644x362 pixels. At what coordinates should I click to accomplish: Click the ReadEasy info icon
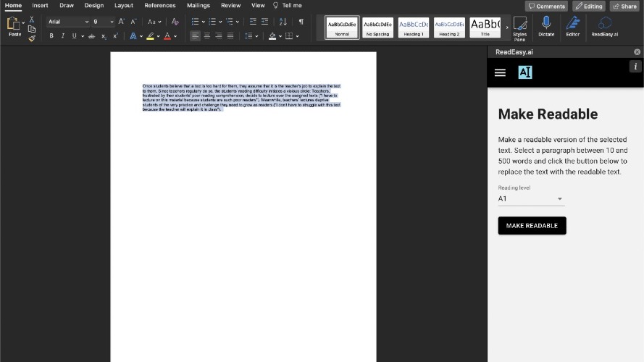(635, 67)
